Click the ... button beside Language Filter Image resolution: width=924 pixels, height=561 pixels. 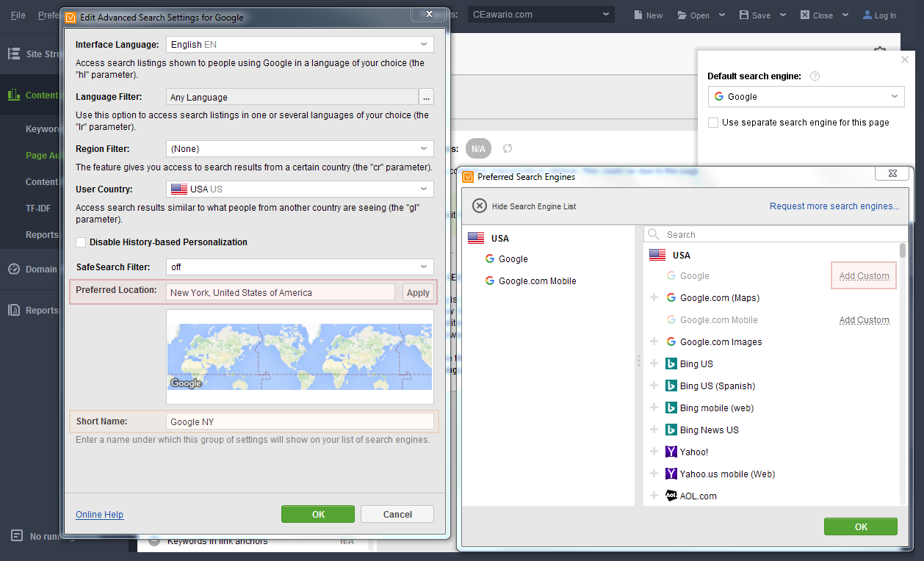(427, 97)
